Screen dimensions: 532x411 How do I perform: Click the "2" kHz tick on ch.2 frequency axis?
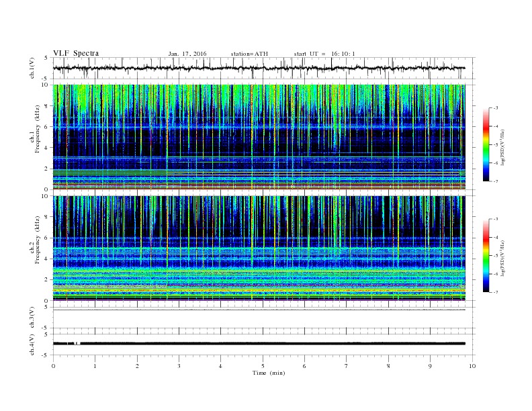[46, 280]
